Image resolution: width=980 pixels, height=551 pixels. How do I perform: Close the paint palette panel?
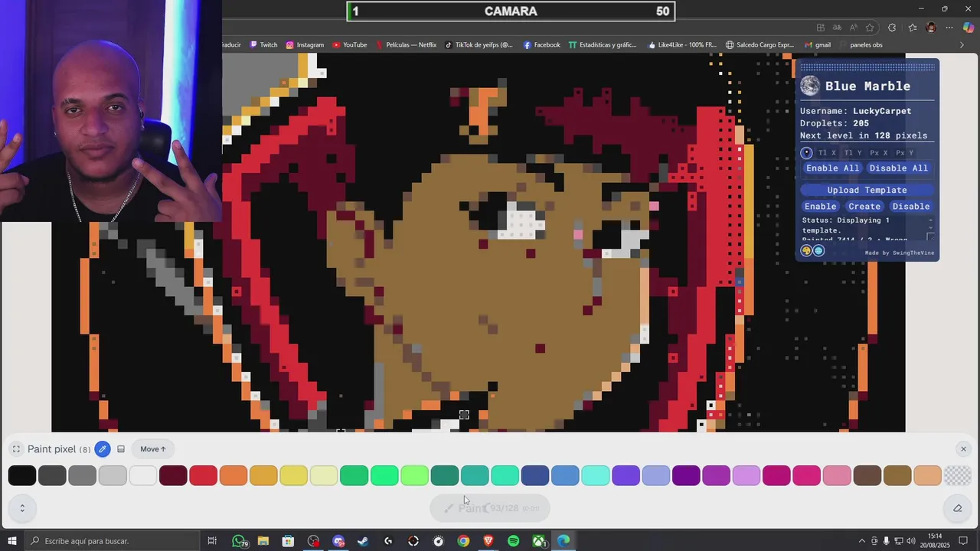(963, 449)
